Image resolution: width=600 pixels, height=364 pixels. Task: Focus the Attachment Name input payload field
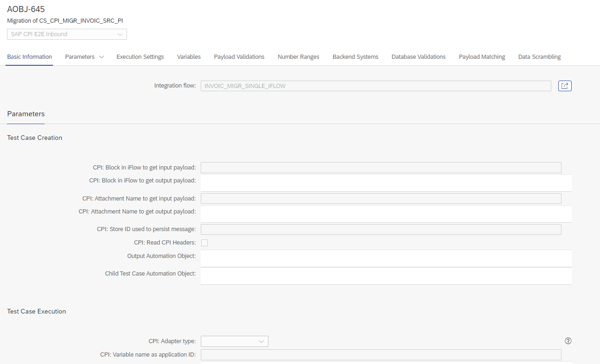pyautogui.click(x=381, y=199)
